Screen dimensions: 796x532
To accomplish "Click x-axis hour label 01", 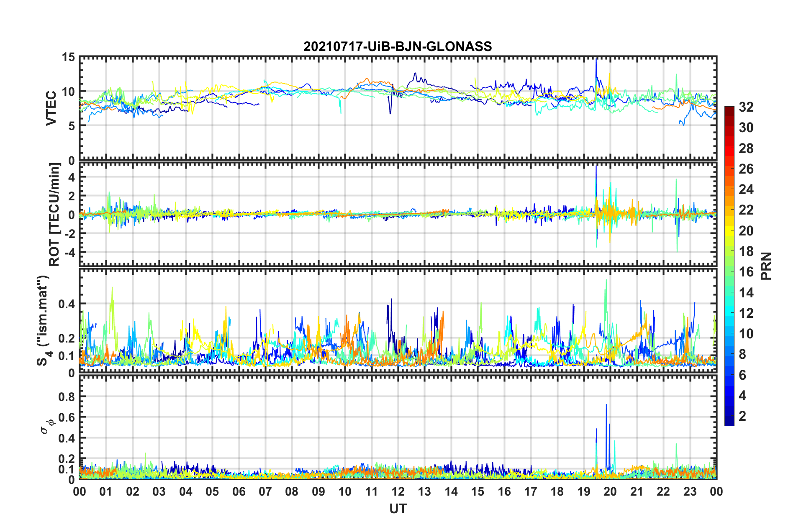I will click(x=106, y=491).
